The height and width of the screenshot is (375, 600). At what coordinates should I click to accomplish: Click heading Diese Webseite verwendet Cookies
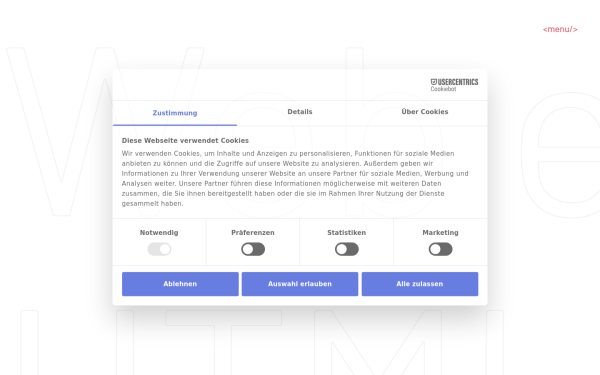click(x=185, y=140)
